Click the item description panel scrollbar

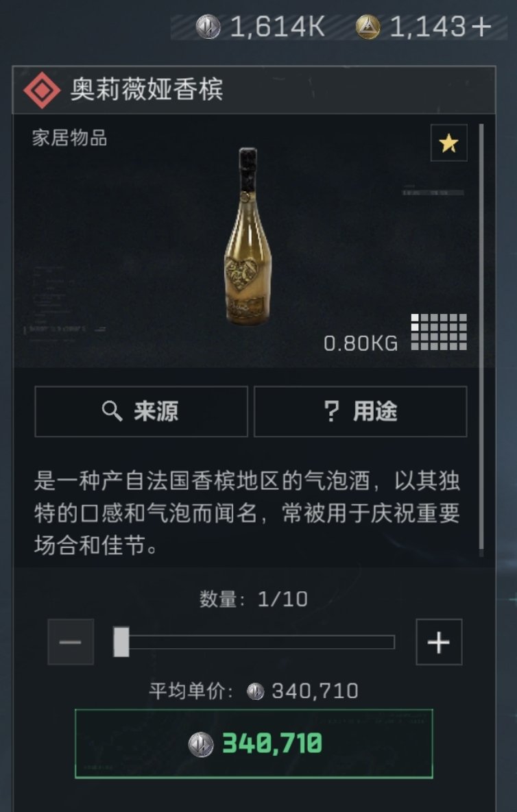[x=482, y=341]
